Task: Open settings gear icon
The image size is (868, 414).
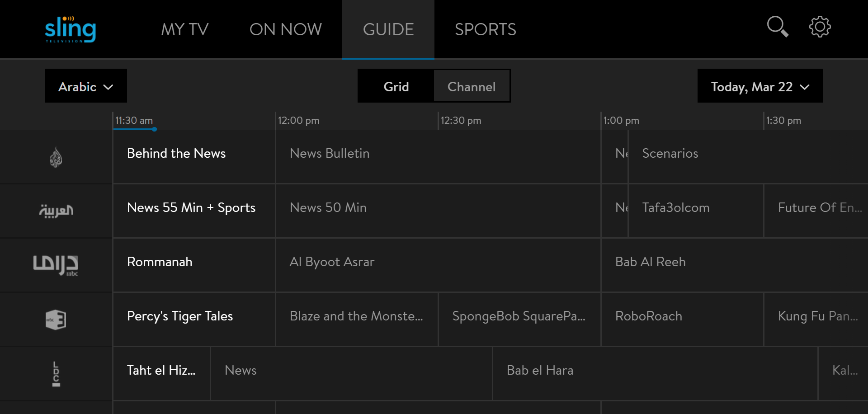Action: point(820,27)
